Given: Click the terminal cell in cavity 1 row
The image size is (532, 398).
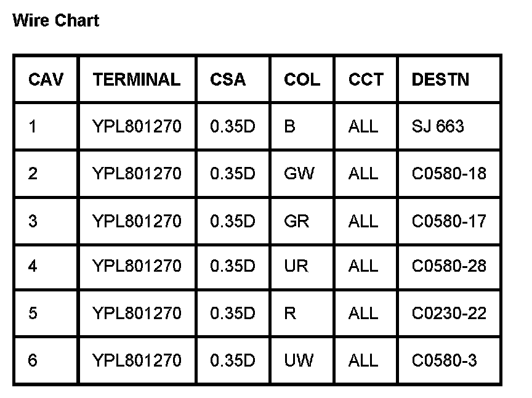Looking at the screenshot, I should tap(137, 126).
